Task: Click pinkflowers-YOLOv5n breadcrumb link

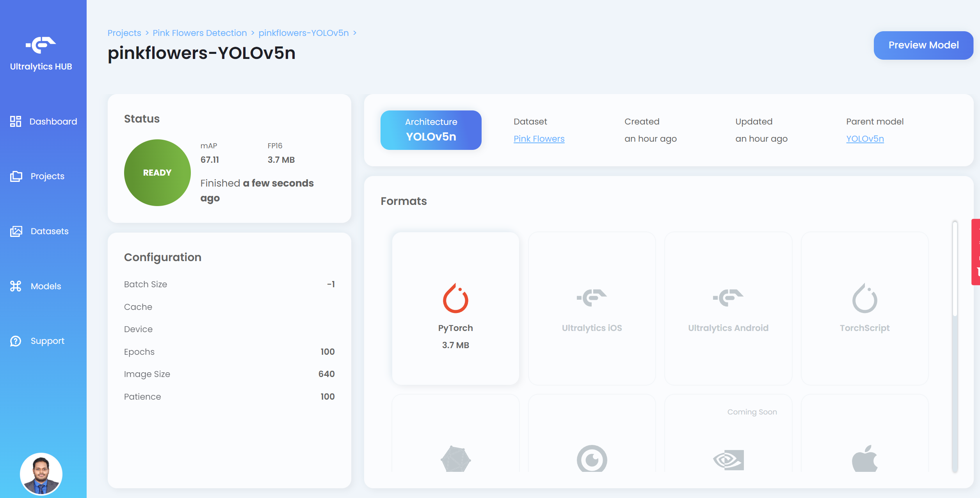Action: click(x=304, y=33)
